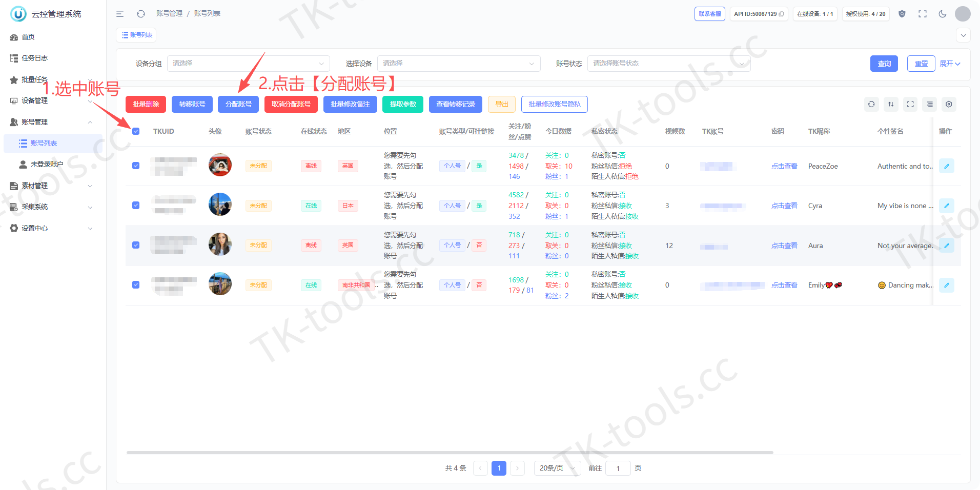
Task: Click the 分配账号 button
Action: (238, 104)
